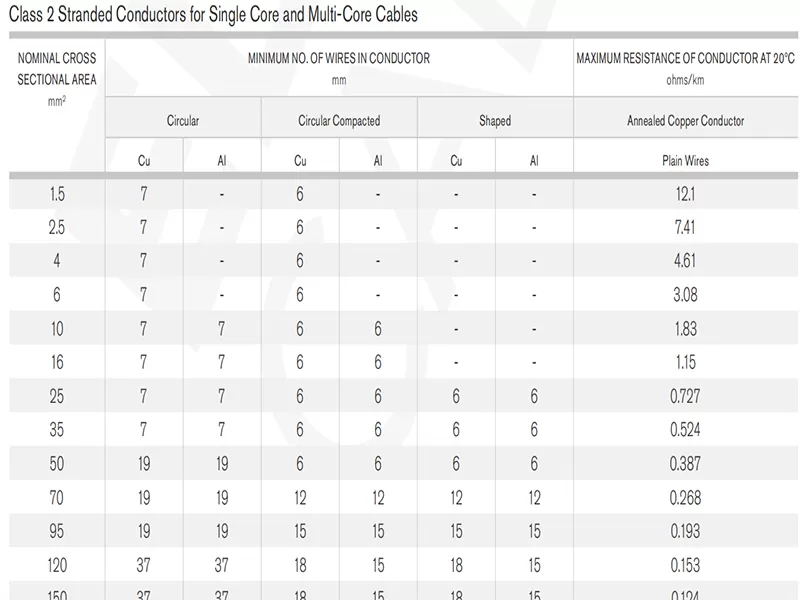Select the Annealed Copper Conductor header
This screenshot has width=800, height=600.
tap(686, 121)
